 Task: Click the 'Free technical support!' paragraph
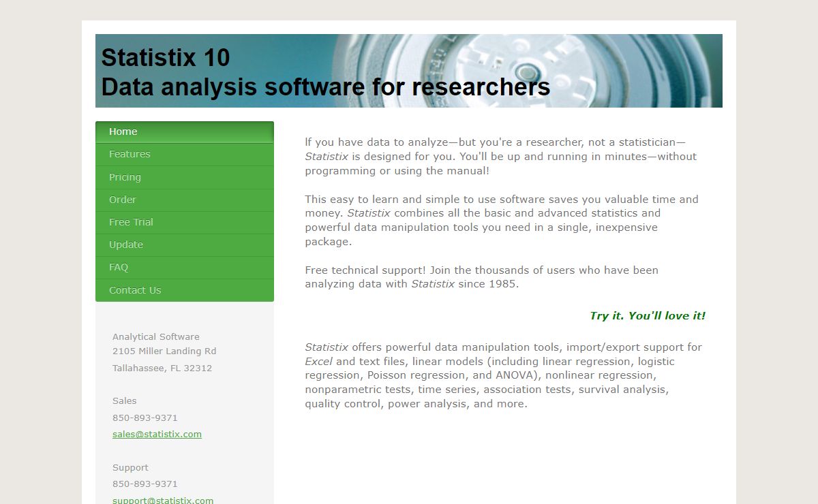[x=482, y=277]
